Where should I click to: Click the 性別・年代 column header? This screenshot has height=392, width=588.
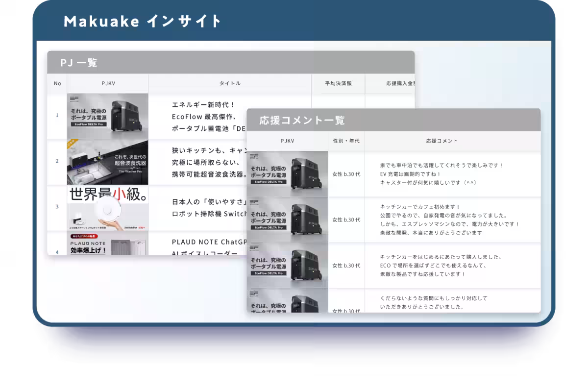pos(346,140)
